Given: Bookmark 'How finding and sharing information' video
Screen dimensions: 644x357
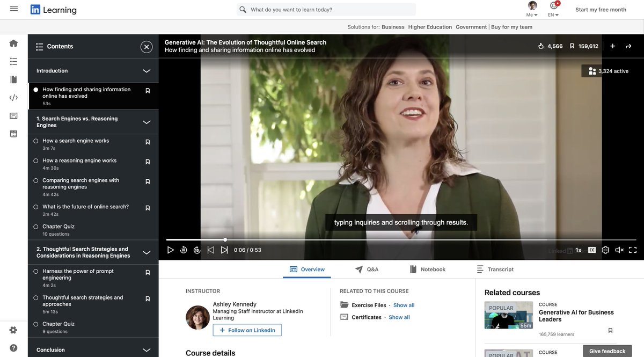Looking at the screenshot, I should [148, 91].
